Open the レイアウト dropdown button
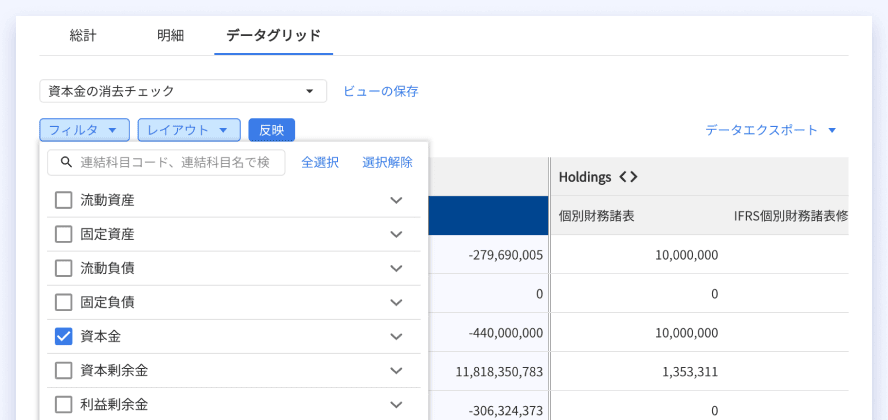Viewport: 888px width, 420px height. (189, 130)
